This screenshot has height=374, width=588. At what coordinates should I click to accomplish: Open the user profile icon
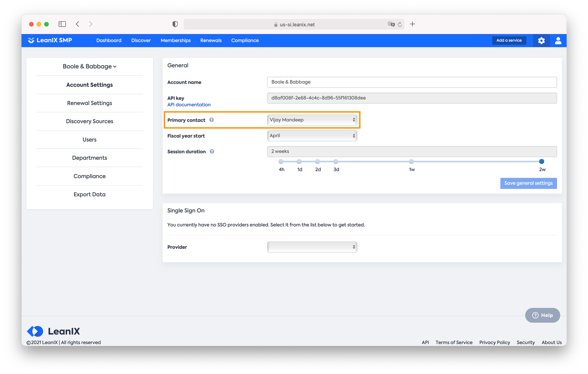(558, 41)
